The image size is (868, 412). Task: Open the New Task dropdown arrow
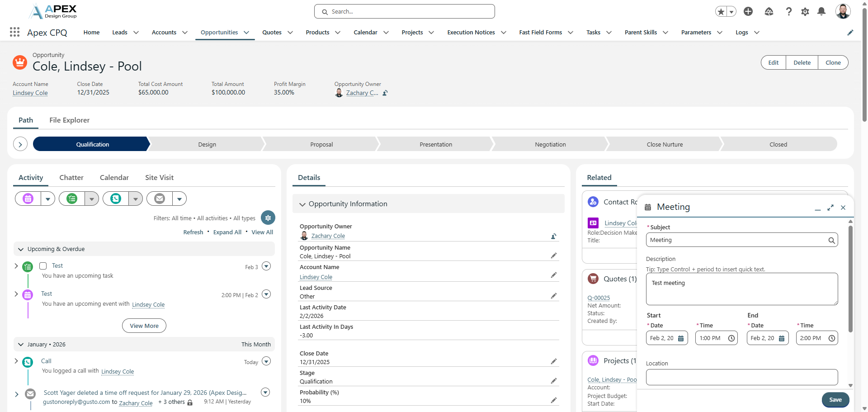pos(92,199)
